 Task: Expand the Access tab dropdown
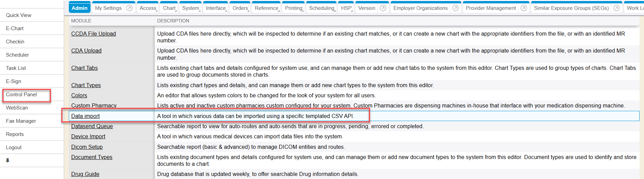(148, 8)
